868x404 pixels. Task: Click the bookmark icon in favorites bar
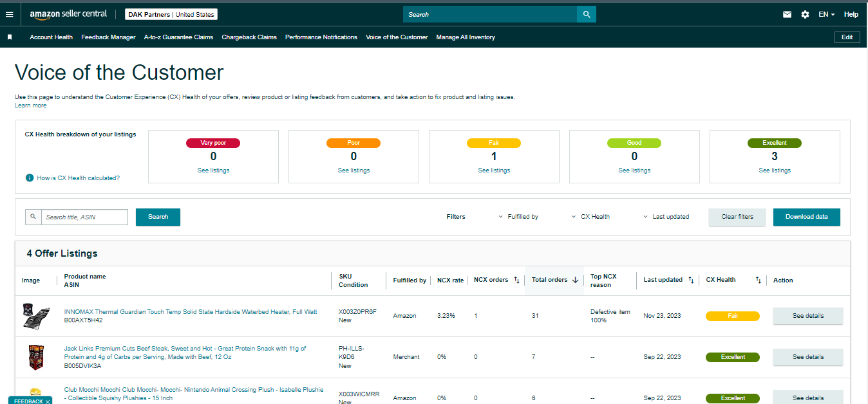(x=10, y=37)
